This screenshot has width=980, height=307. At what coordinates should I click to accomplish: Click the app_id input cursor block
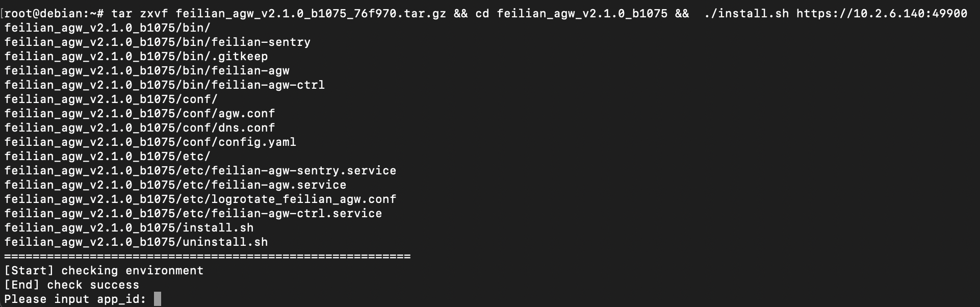pos(158,299)
